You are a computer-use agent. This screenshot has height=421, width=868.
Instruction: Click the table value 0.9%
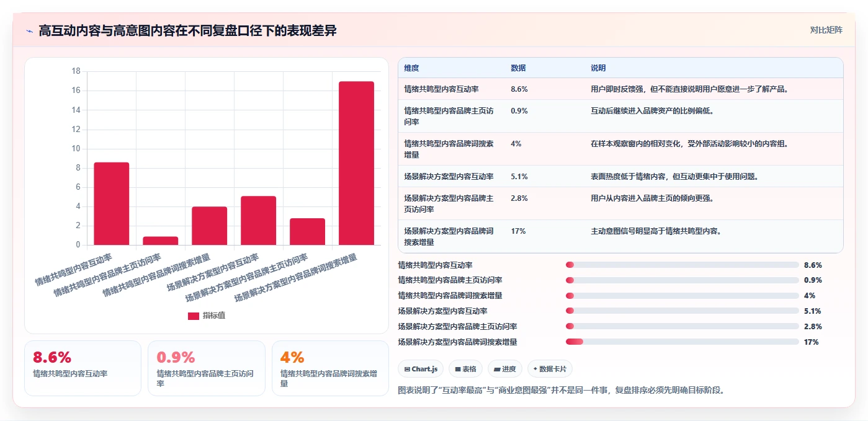[519, 111]
